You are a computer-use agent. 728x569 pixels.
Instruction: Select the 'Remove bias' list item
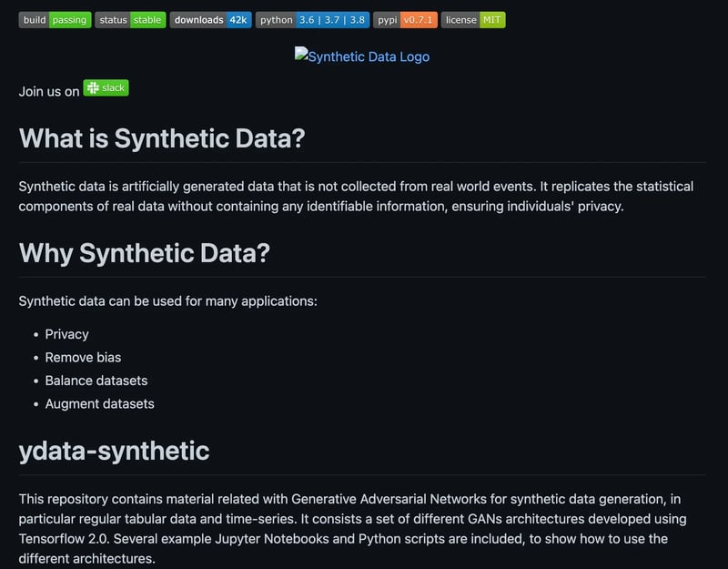click(x=83, y=358)
